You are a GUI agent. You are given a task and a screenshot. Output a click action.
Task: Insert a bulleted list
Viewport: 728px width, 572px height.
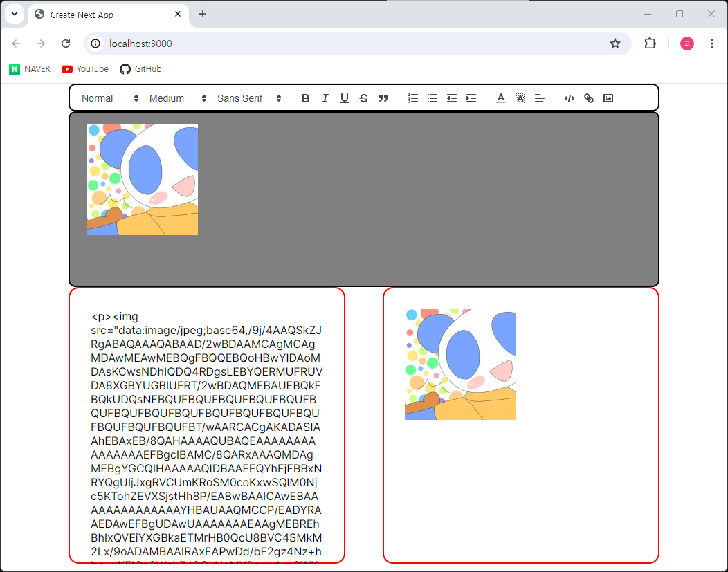[433, 98]
